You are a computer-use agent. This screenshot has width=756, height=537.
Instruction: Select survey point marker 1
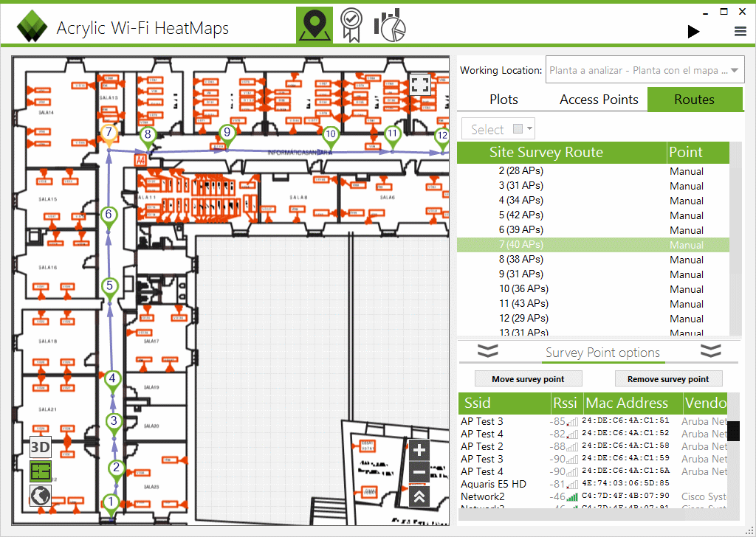click(111, 504)
